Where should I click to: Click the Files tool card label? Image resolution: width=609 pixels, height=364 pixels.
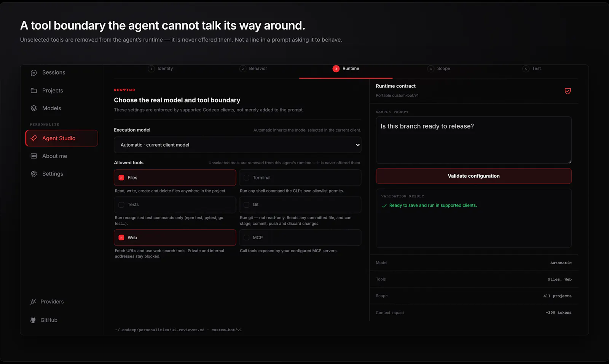(x=132, y=178)
